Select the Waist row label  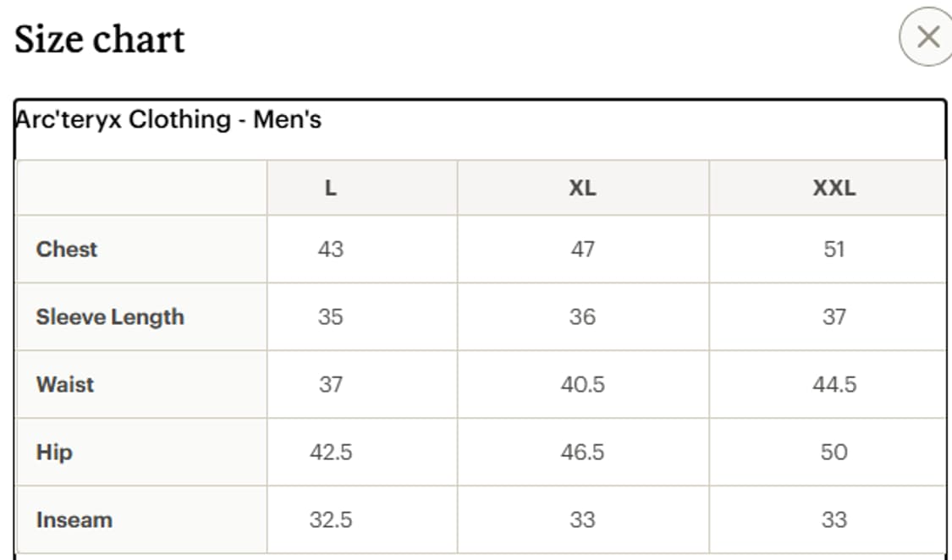(x=65, y=385)
